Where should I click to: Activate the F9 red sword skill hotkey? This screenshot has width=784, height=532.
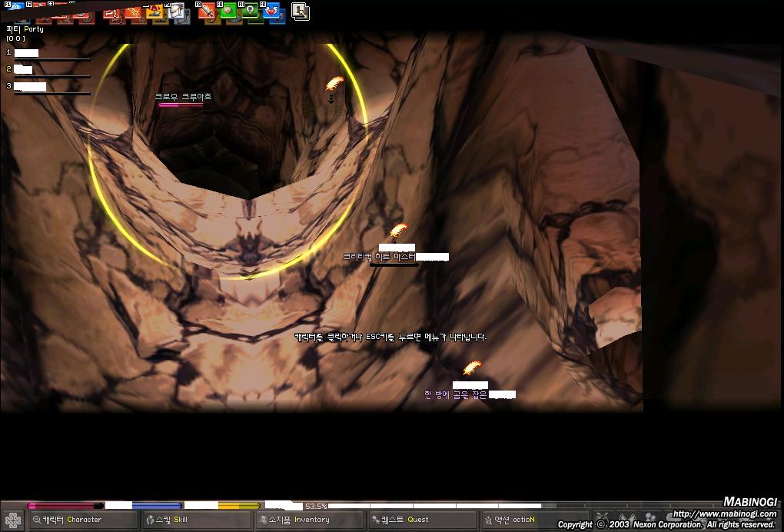click(207, 10)
